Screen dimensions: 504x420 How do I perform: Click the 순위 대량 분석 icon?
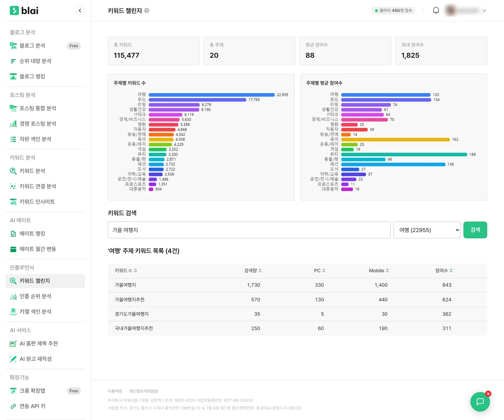coord(13,61)
